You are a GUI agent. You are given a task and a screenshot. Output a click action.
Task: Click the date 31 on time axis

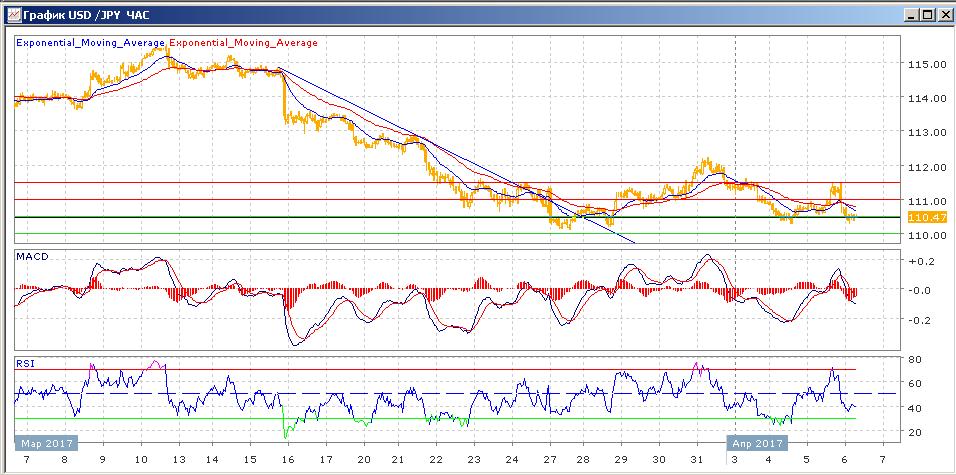tap(697, 458)
